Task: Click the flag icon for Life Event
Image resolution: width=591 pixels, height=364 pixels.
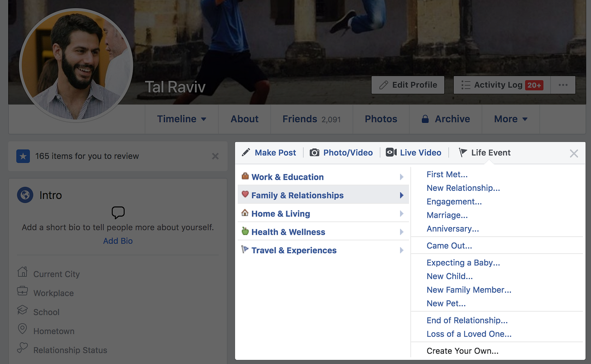Action: coord(463,152)
